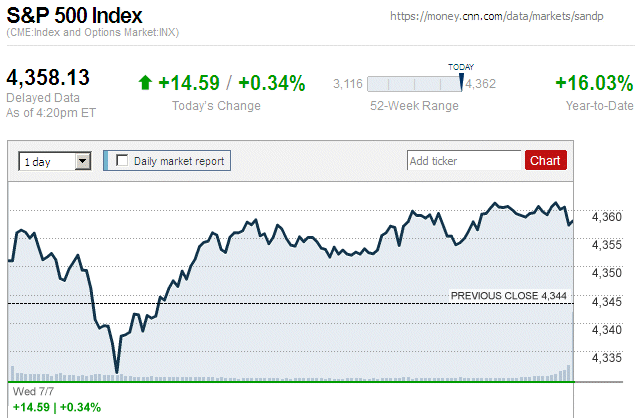Click the +14.59 | +0.34% footer text
Screen dimensions: 640x420
tap(55, 408)
